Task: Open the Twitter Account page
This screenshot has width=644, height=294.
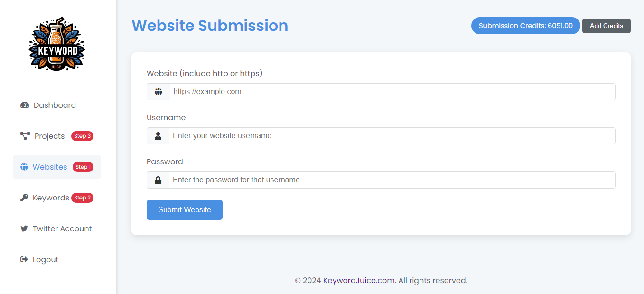Action: (x=62, y=228)
